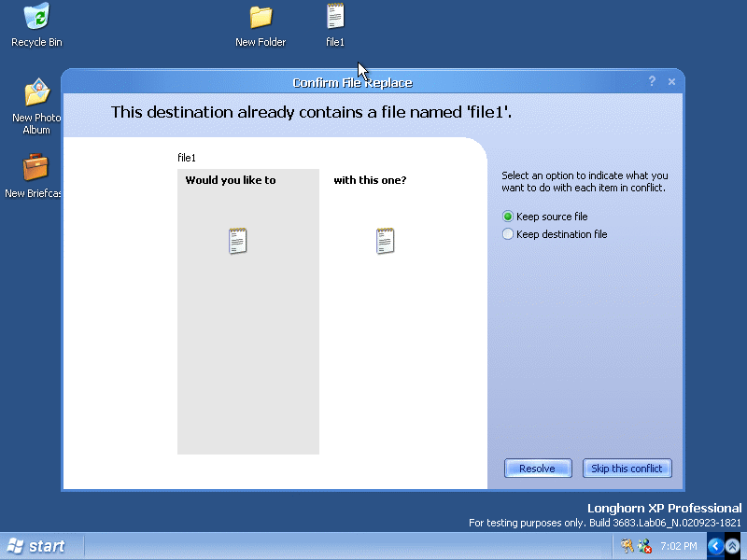Click the notepad icon under 'Would you like to'
747x560 pixels.
pos(237,241)
